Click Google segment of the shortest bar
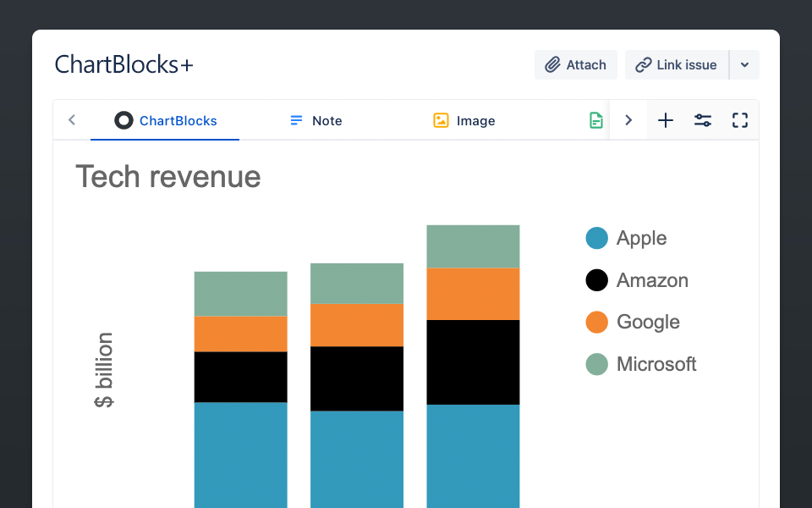 coord(241,334)
